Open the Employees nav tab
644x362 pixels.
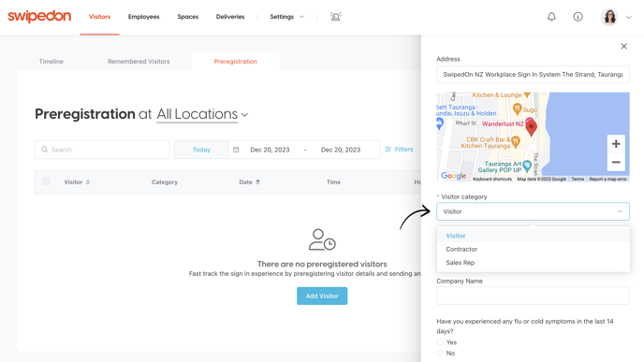click(x=144, y=17)
